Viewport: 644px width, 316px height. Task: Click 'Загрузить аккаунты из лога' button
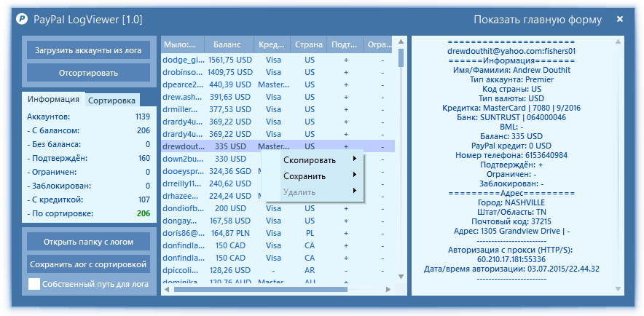pos(88,50)
